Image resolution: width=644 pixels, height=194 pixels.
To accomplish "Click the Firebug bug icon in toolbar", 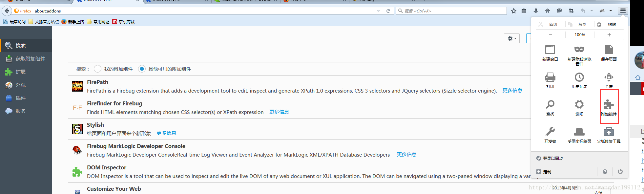I will (x=602, y=11).
